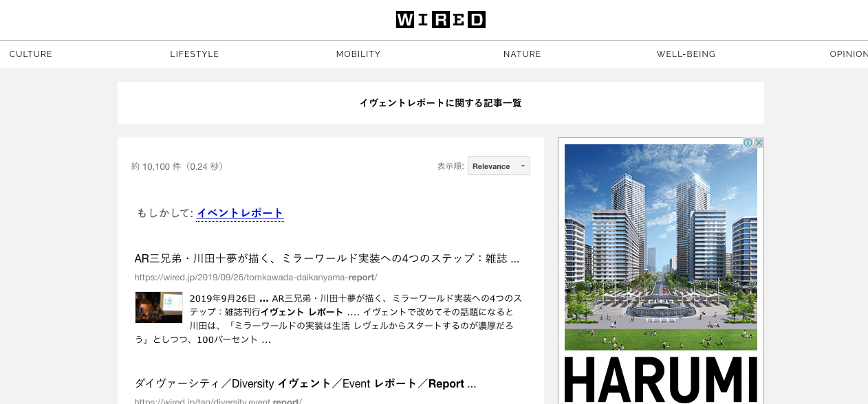Select MOBILITY in the navigation bar
The height and width of the screenshot is (404, 868).
(x=358, y=54)
